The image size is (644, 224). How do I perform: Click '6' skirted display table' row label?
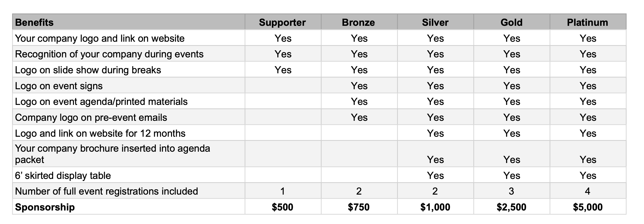[63, 175]
